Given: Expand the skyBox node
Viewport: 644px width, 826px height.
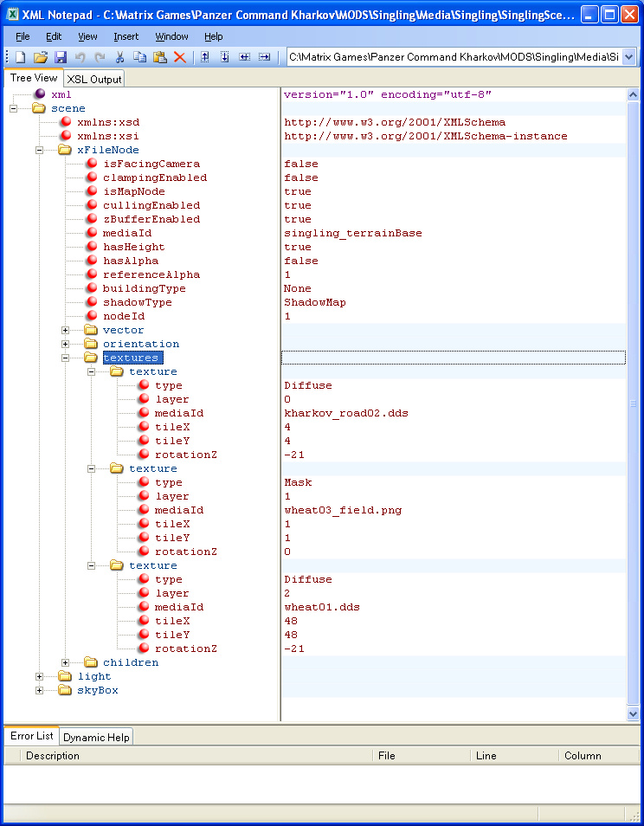Looking at the screenshot, I should (x=40, y=690).
